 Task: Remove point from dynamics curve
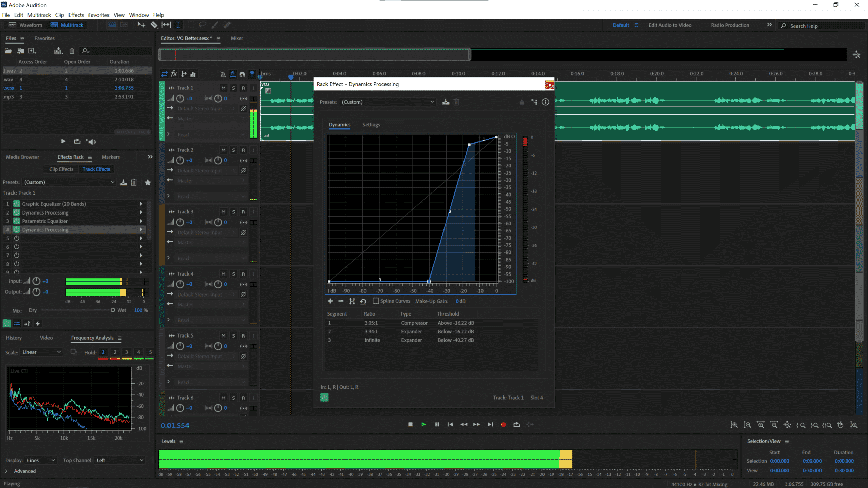(x=341, y=301)
